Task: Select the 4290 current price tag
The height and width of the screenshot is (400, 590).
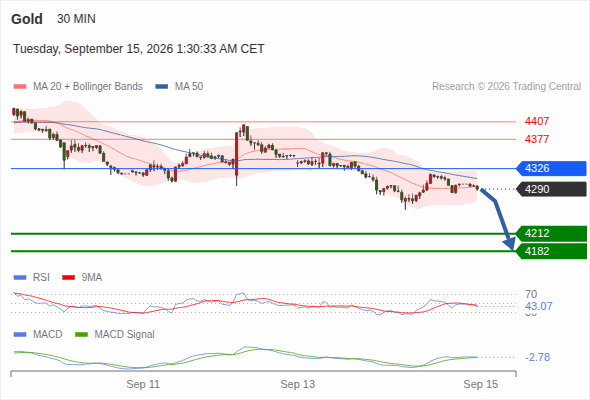Action: 551,189
